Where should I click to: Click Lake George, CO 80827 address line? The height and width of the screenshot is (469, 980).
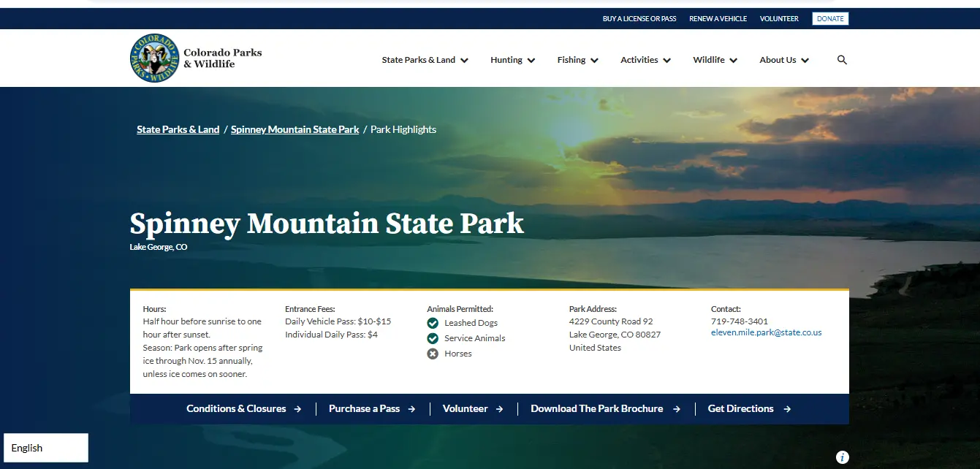[x=615, y=335]
